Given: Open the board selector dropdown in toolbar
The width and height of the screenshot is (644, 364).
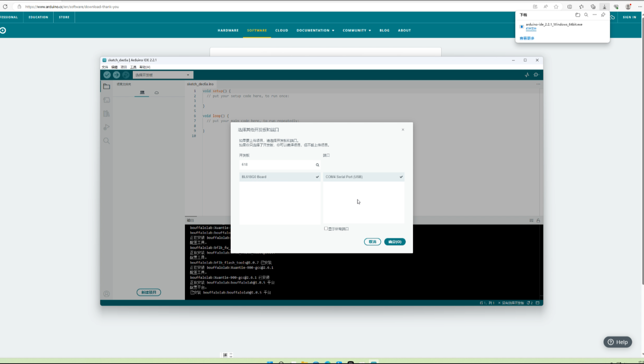Looking at the screenshot, I should [x=163, y=75].
